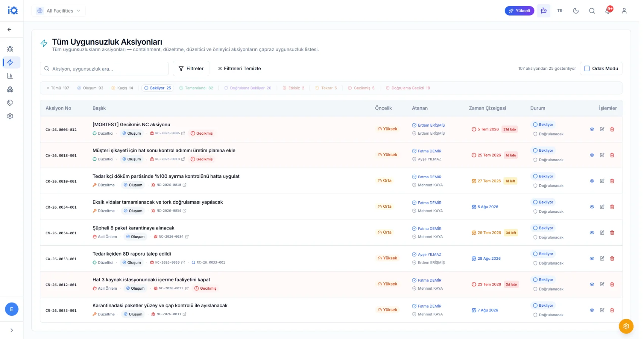Edit action CA-26.0006-012
Viewport: 644px width, 339px height.
(602, 129)
